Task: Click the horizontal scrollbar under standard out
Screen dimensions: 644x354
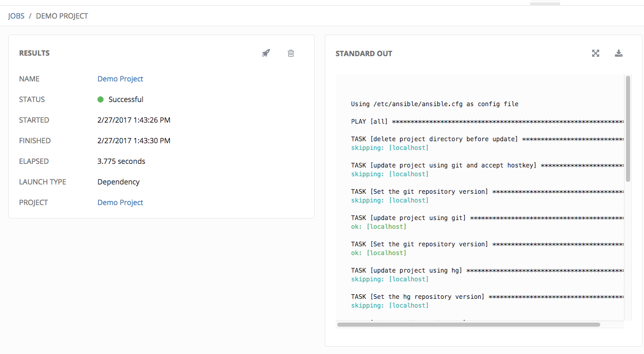Action: point(468,325)
